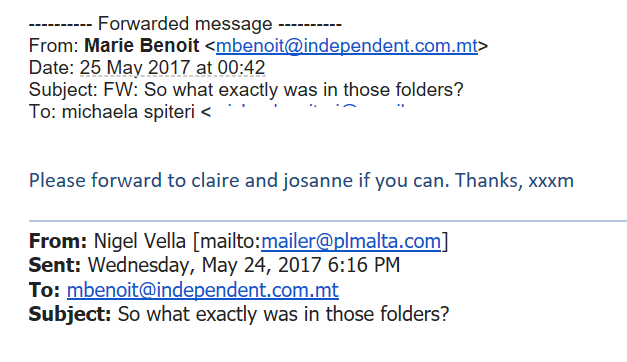This screenshot has width=627, height=362.
Task: Click mbenoit@independent.com.mt link in the bold To field
Action: click(203, 290)
